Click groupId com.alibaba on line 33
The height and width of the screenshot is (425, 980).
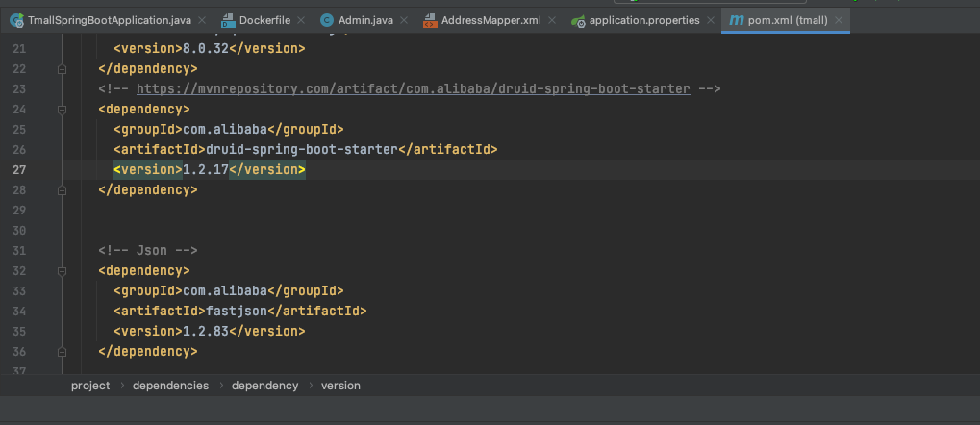(x=225, y=290)
